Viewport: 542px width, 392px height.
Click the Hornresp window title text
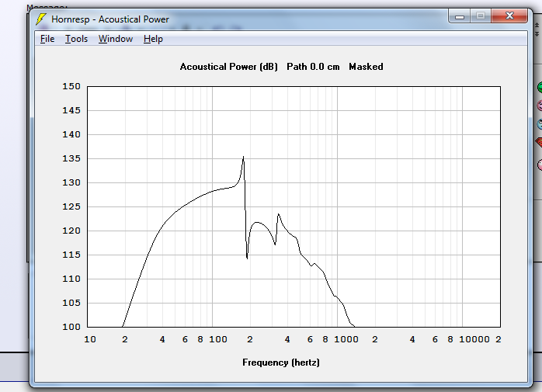coord(110,19)
